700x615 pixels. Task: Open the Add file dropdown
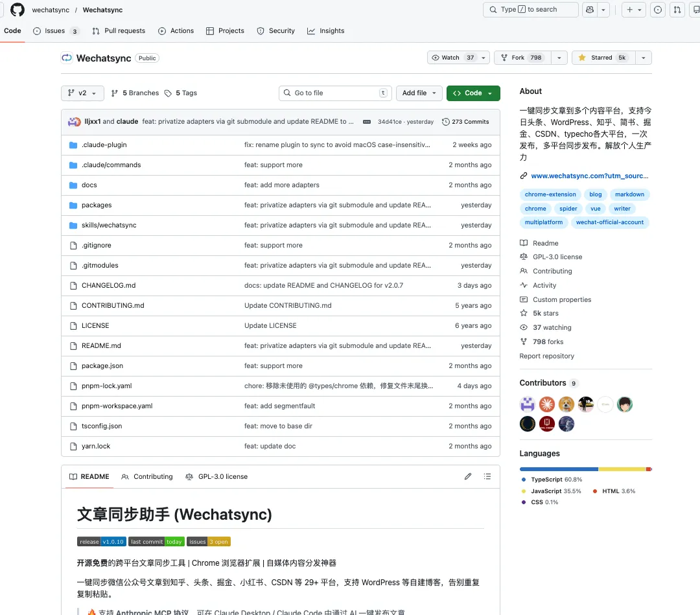click(419, 93)
